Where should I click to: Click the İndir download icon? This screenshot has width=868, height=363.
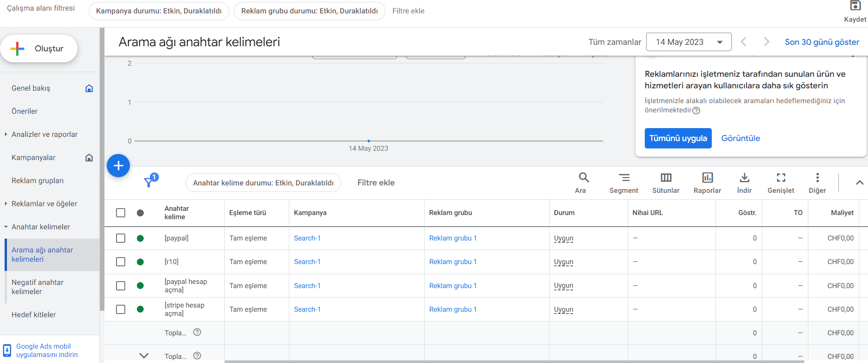[744, 177]
